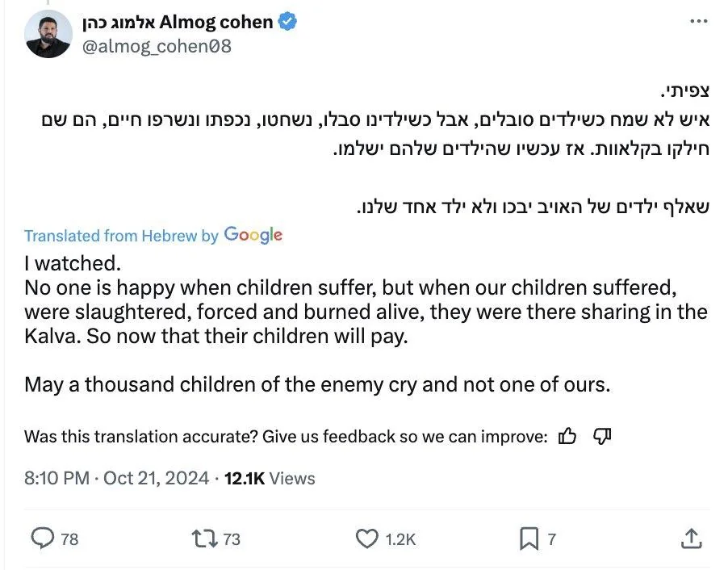
Task: Click the Google logo
Action: point(253,235)
